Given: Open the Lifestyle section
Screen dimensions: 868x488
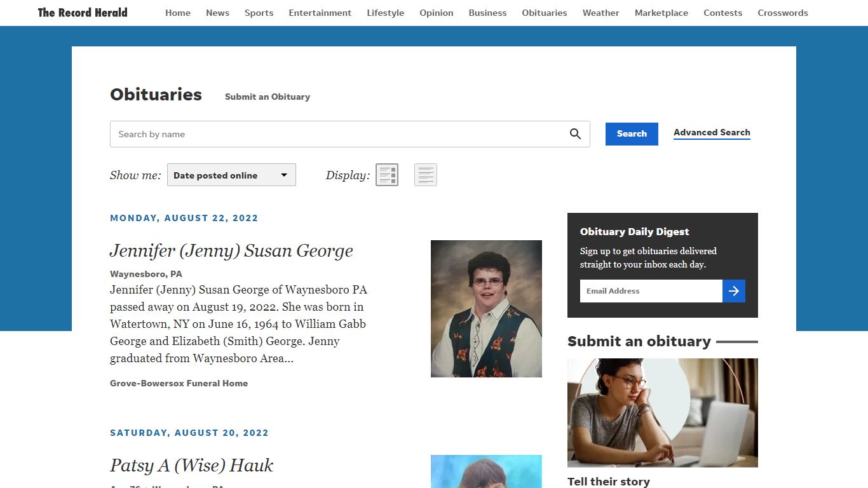Looking at the screenshot, I should point(385,13).
